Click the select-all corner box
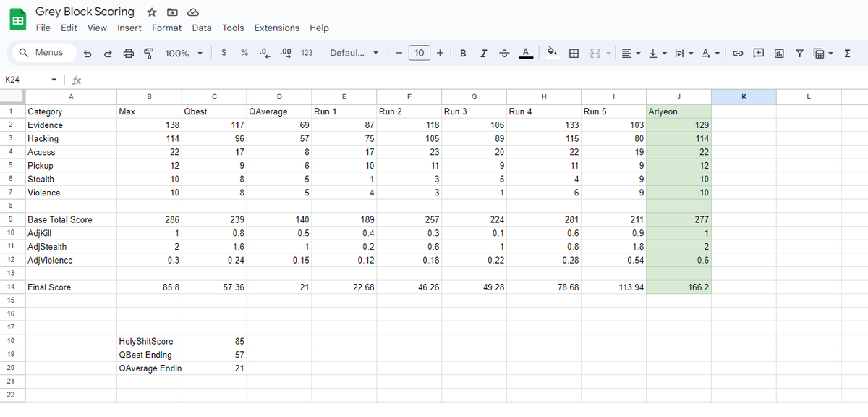 (x=12, y=96)
